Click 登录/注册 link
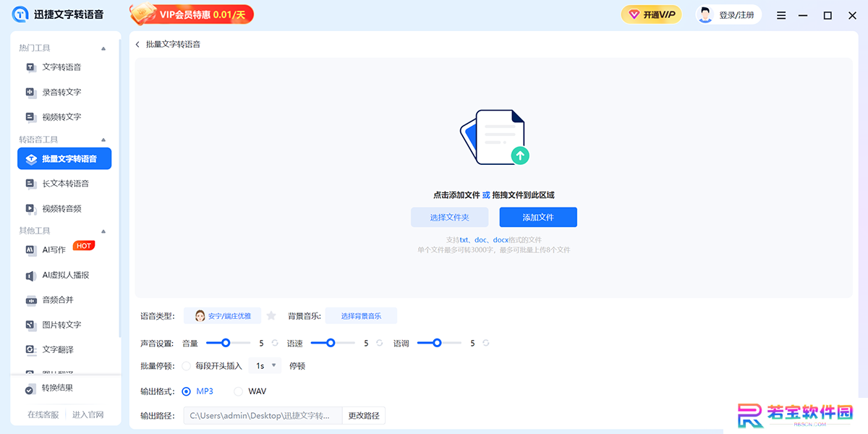 click(736, 15)
